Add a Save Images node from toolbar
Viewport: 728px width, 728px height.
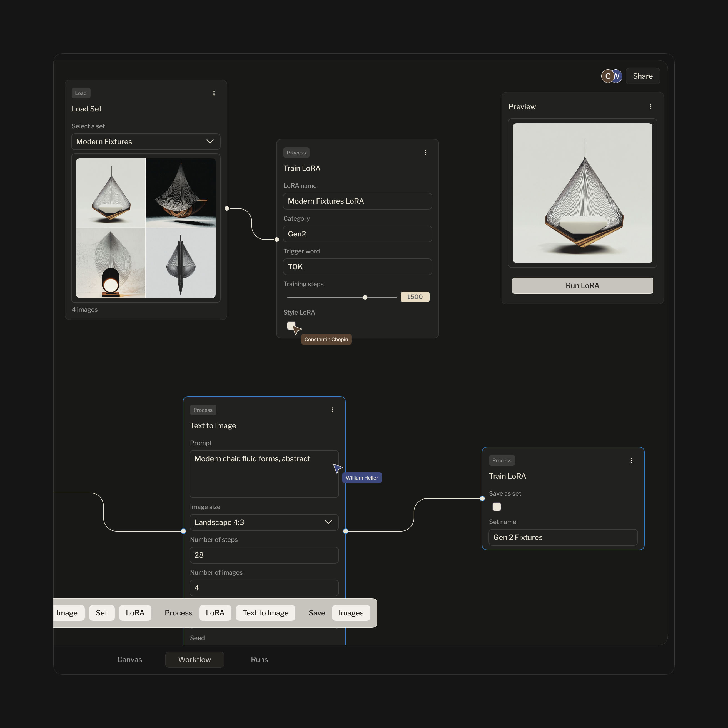[x=351, y=613]
